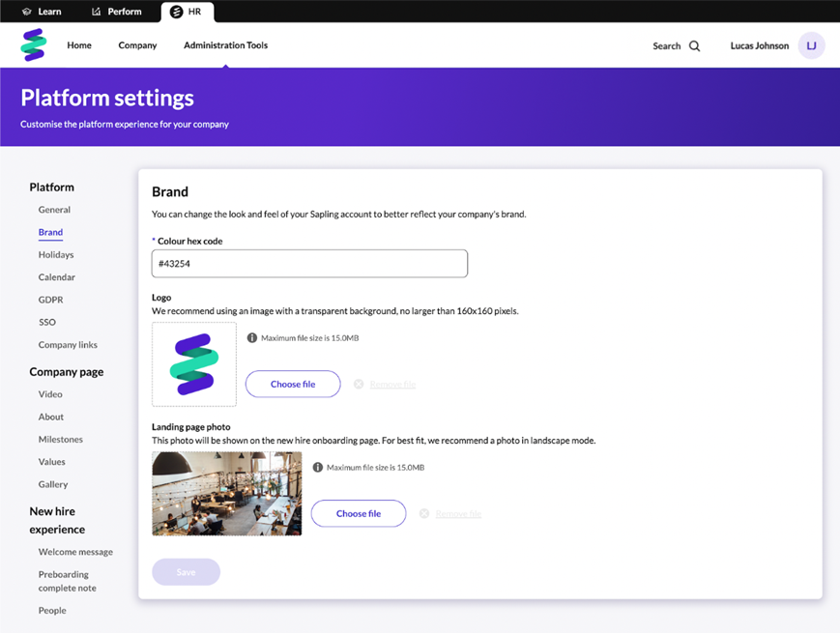Select the landing page photo thumbnail
840x634 pixels.
(226, 494)
